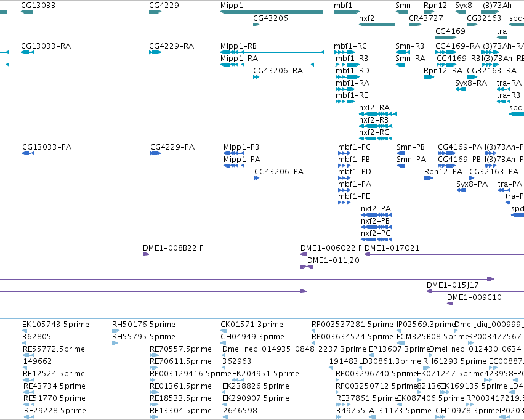Select transcript CG4229-RA
Screen dimensions: 524x420
171,46
